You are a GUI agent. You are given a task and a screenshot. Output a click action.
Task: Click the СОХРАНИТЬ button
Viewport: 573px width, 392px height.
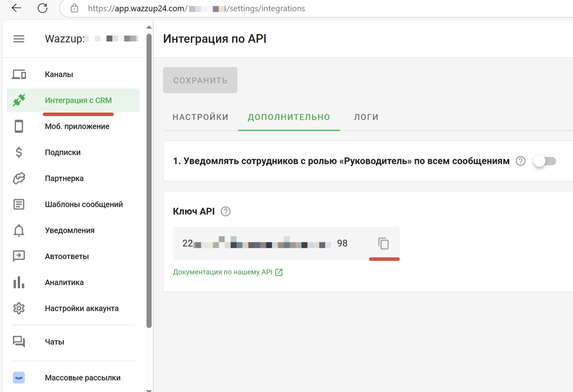point(200,80)
